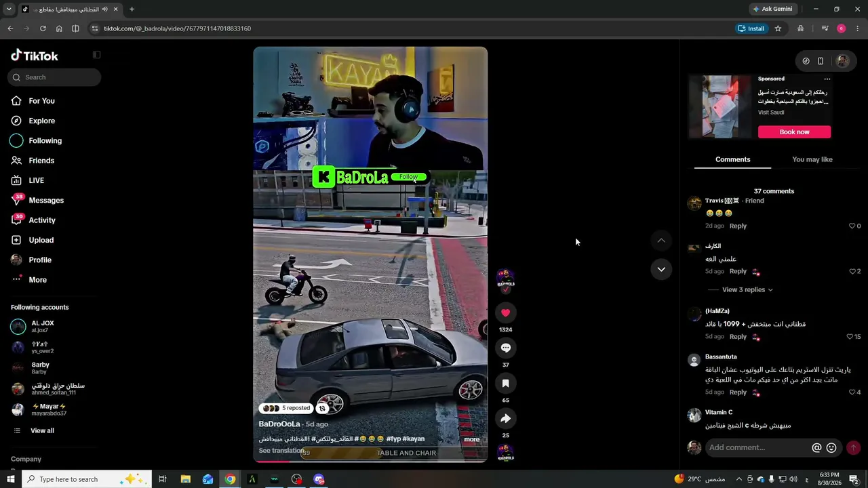868x488 pixels.
Task: Expand video caption with more
Action: coord(471,439)
